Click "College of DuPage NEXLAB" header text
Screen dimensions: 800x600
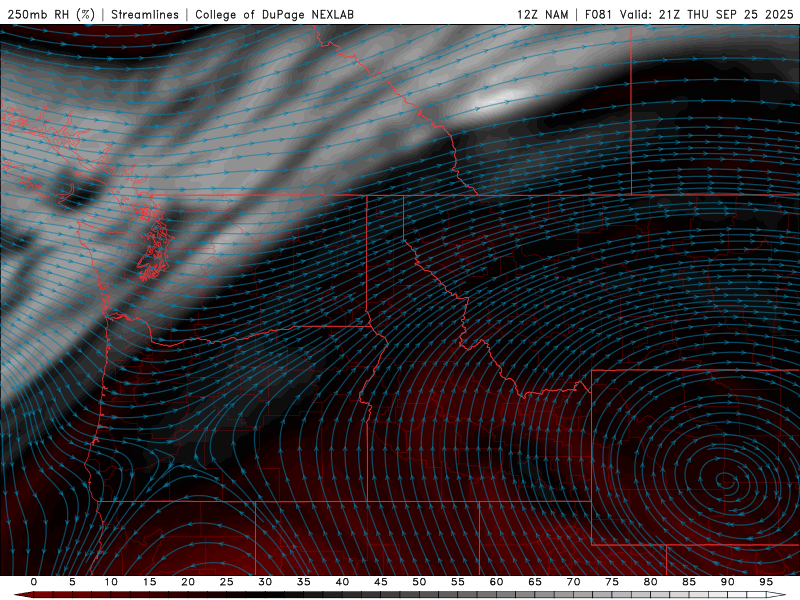[x=274, y=14]
